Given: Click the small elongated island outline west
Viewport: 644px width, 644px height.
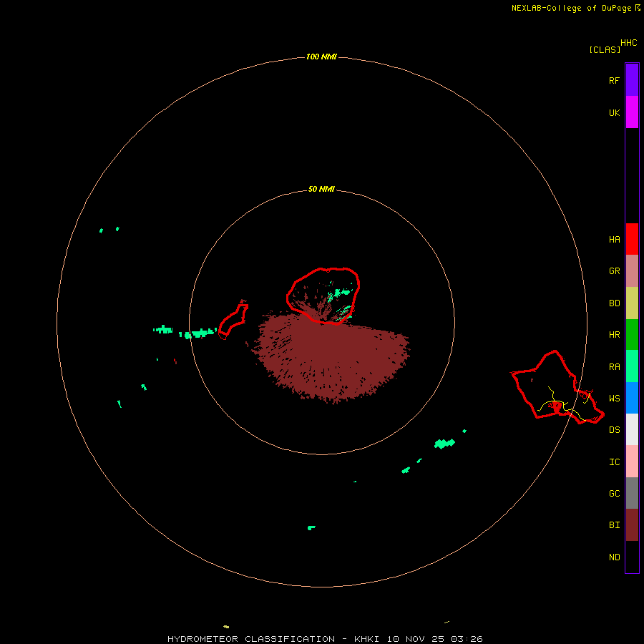Looking at the screenshot, I should [233, 320].
